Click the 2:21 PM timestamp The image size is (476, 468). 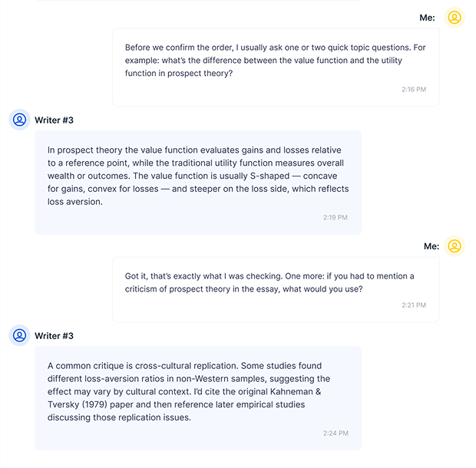[413, 305]
